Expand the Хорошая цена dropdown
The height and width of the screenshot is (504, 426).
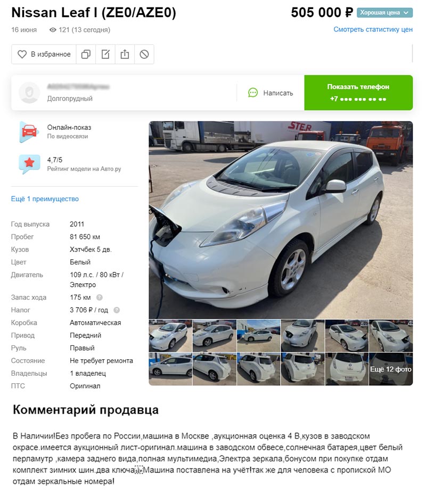[x=384, y=13]
